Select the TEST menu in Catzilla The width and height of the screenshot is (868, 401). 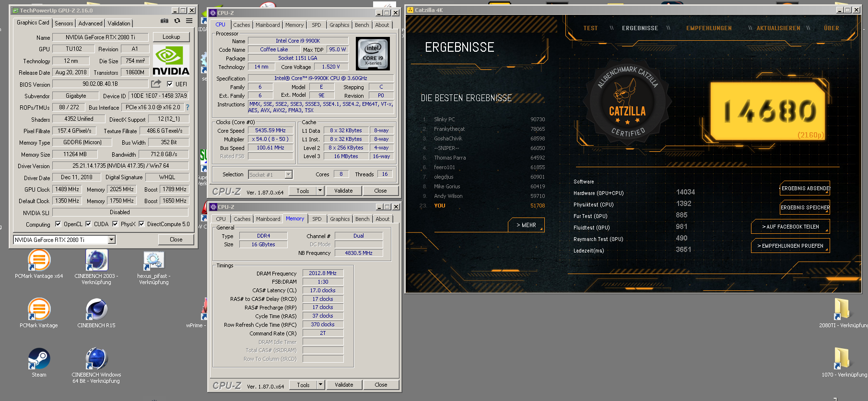590,28
